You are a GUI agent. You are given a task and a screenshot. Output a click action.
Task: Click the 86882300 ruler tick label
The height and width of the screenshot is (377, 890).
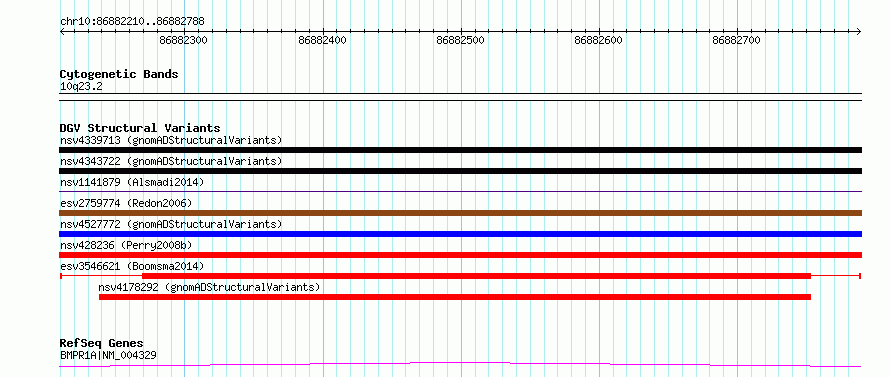pos(184,40)
